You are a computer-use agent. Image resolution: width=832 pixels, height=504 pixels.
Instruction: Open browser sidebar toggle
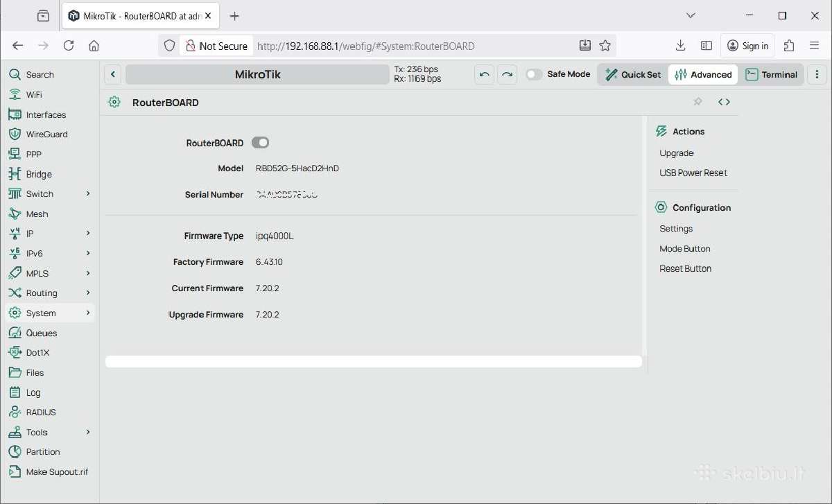click(x=707, y=46)
